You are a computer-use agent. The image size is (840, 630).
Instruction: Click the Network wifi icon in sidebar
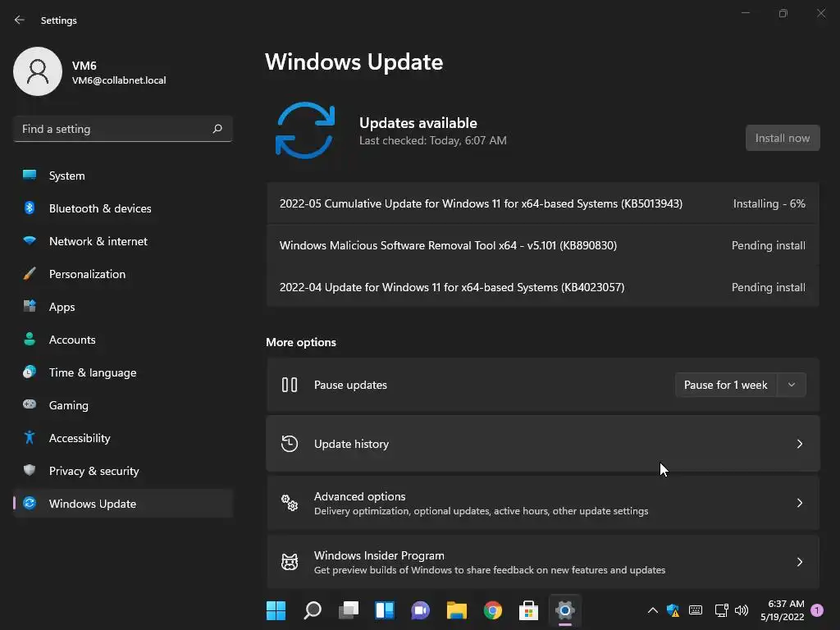pyautogui.click(x=30, y=240)
